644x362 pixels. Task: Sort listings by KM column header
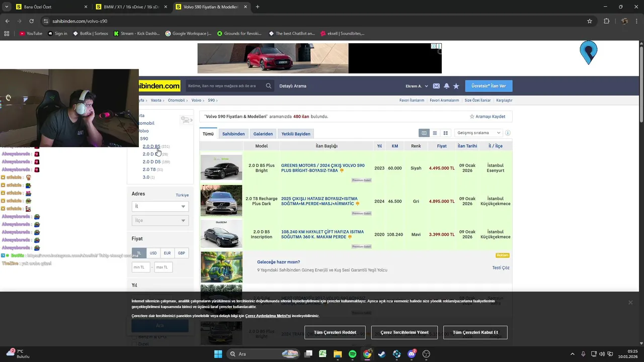[x=395, y=146]
